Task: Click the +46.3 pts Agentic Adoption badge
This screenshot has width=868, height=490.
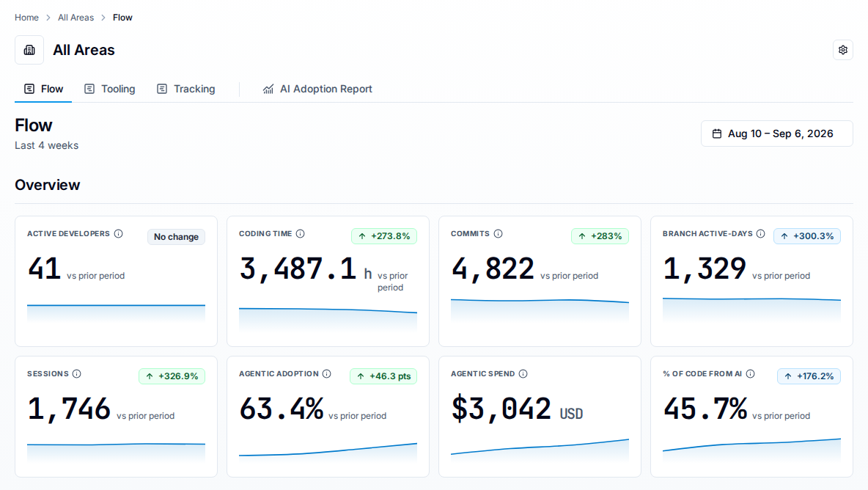Action: click(x=383, y=376)
